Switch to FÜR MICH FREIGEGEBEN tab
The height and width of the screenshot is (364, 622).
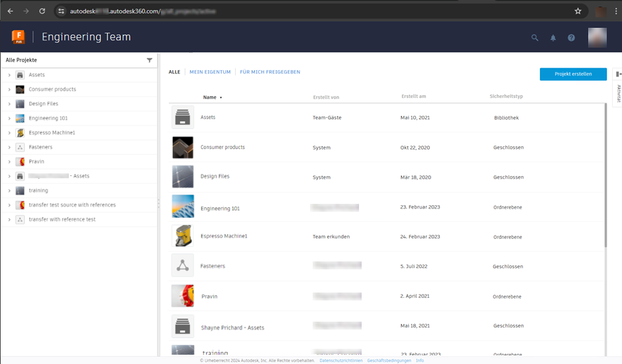(270, 71)
